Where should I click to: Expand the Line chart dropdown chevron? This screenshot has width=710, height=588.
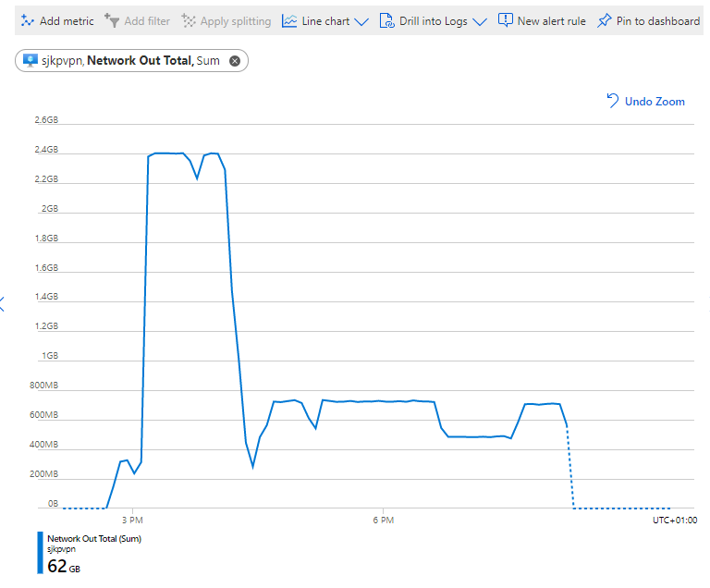(361, 21)
